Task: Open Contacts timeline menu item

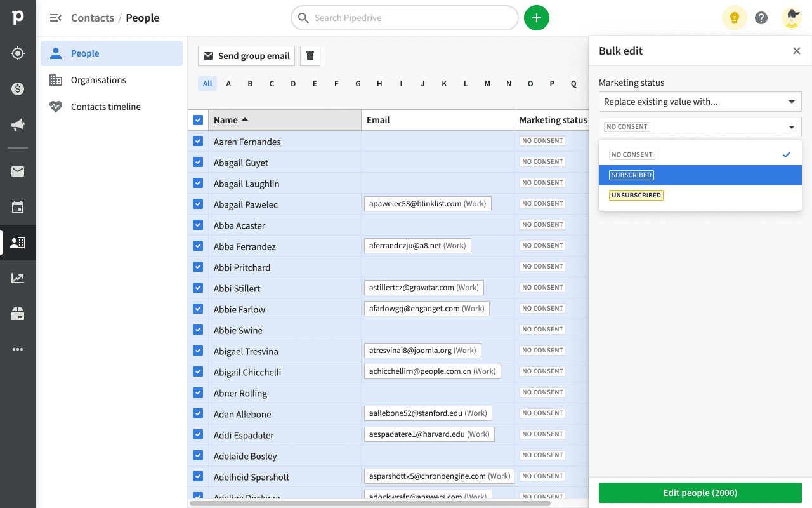Action: 106,107
